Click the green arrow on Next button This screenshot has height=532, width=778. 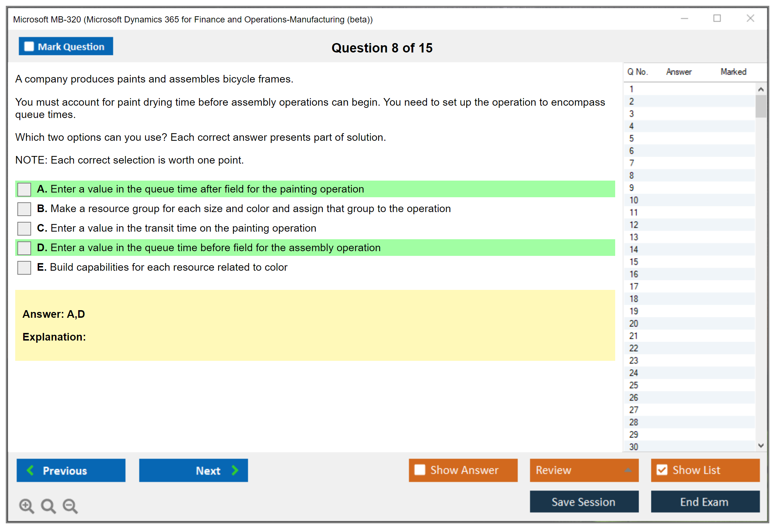coord(235,470)
